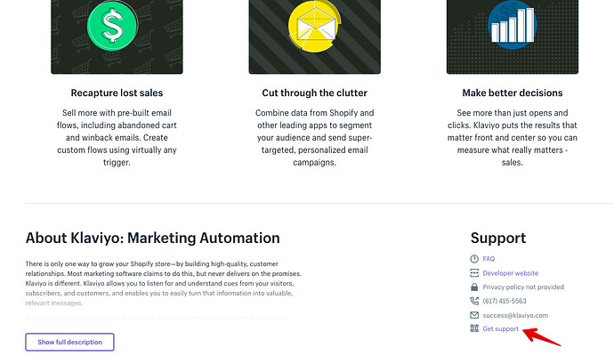This screenshot has width=614, height=364.
Task: Click the success@klaviyo.com email address
Action: pyautogui.click(x=516, y=315)
